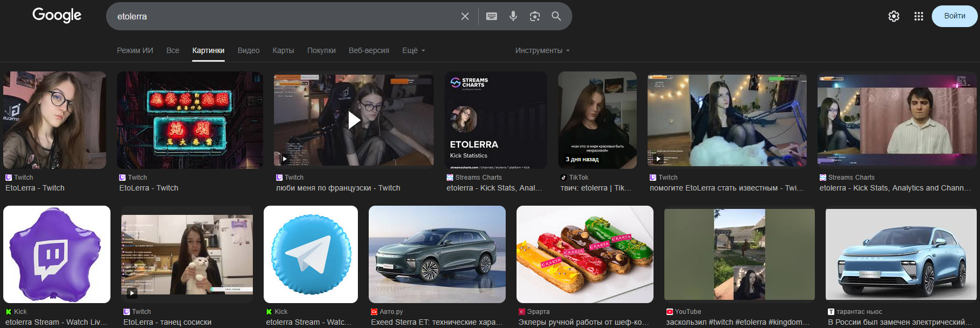
Task: Click the тарантас ньюс source favicon
Action: (831, 312)
